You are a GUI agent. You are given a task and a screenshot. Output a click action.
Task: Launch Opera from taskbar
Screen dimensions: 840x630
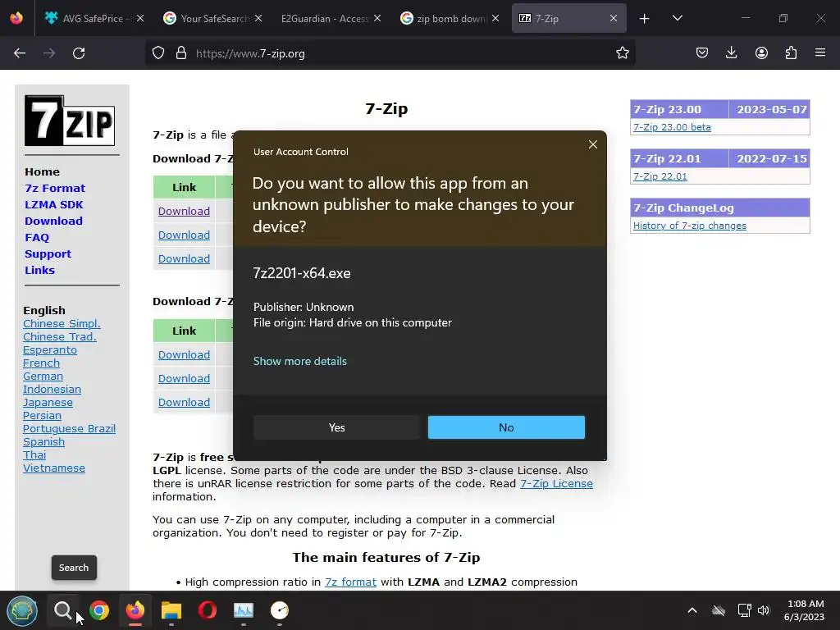[208, 610]
